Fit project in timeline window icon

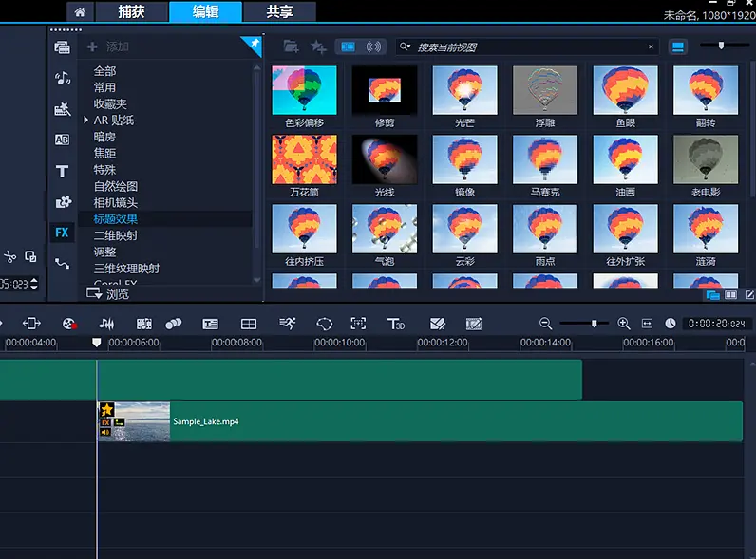tap(647, 324)
